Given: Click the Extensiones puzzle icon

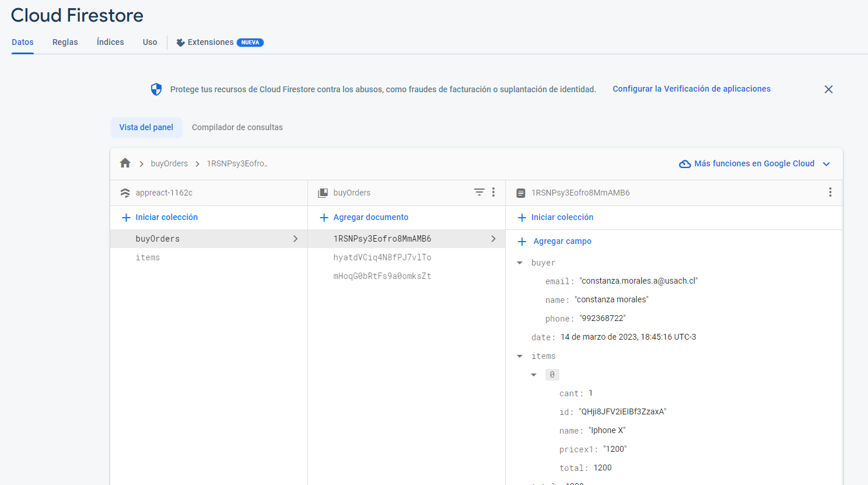Looking at the screenshot, I should [181, 43].
